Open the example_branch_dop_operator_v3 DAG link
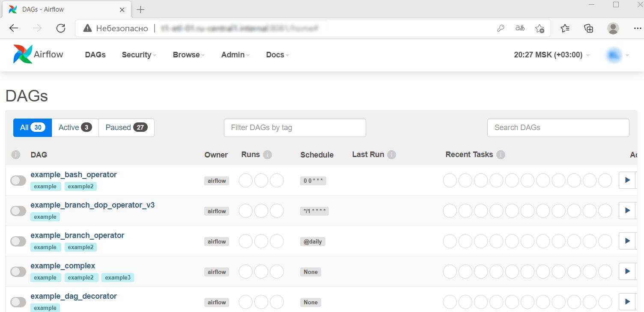 pos(92,205)
